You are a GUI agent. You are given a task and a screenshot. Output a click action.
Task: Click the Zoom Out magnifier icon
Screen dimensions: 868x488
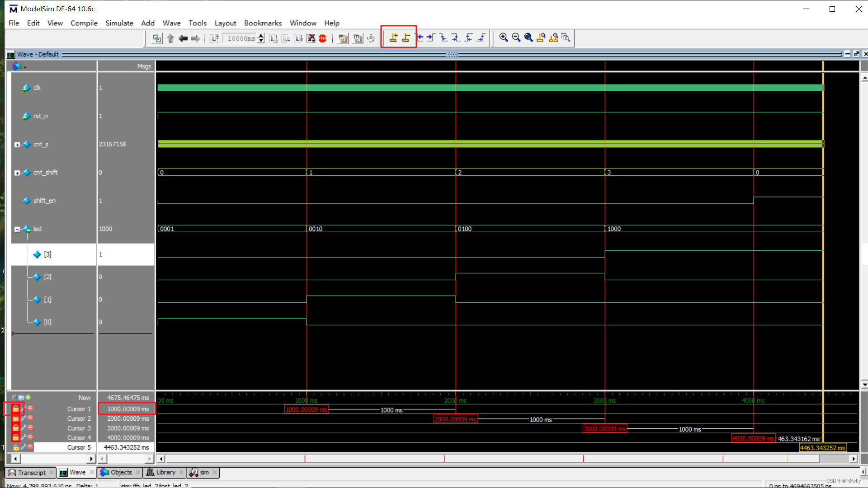coord(516,38)
